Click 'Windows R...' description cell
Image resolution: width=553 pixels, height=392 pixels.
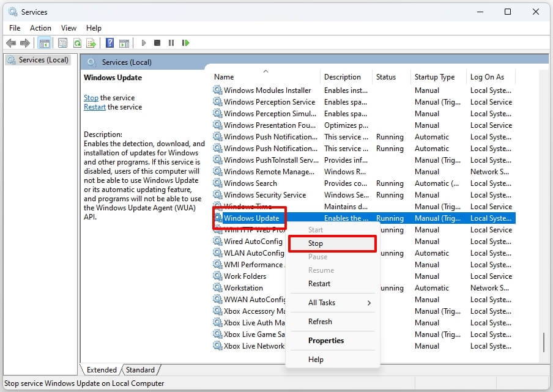[345, 172]
